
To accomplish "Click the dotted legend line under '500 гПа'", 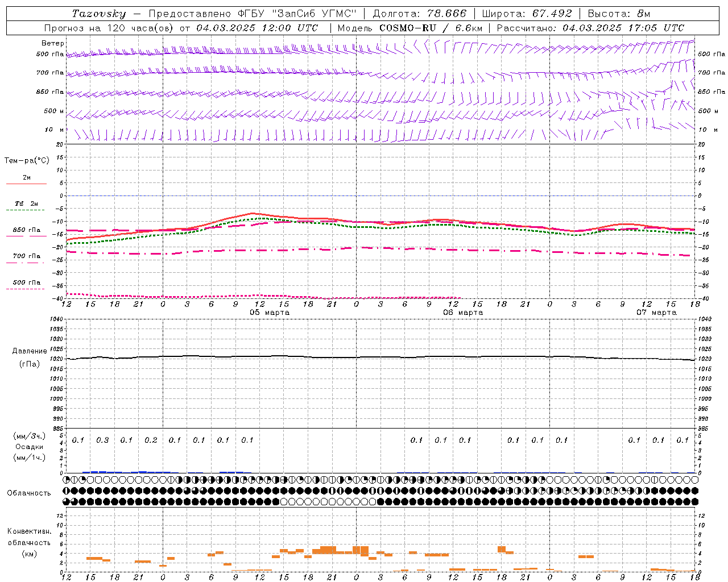I will coord(25,289).
